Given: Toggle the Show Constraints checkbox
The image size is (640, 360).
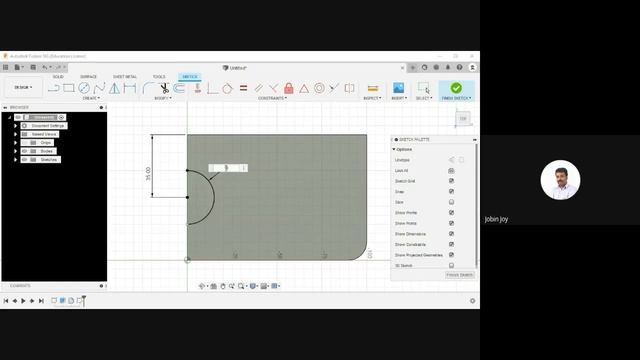Looking at the screenshot, I should (x=451, y=244).
